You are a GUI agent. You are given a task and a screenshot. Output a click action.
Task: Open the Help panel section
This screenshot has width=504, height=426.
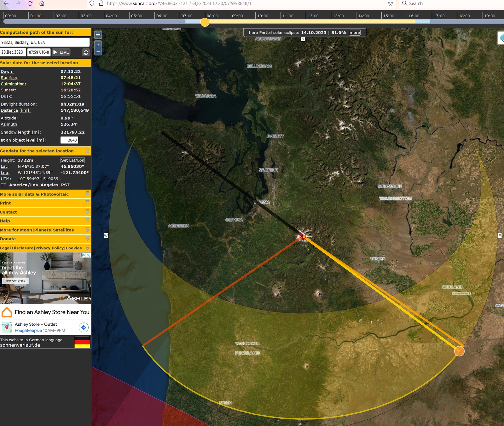[87, 221]
